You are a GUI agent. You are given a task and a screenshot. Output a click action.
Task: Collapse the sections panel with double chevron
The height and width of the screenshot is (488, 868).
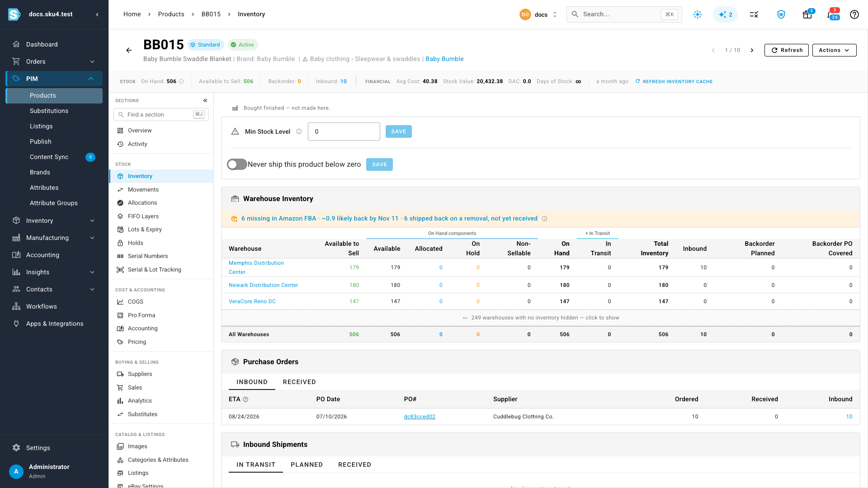[205, 100]
